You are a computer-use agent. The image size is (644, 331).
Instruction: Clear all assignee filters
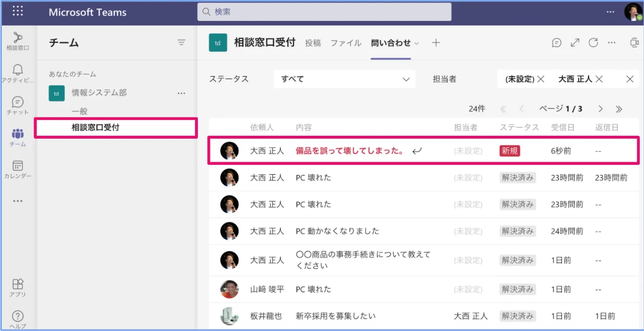pos(630,79)
